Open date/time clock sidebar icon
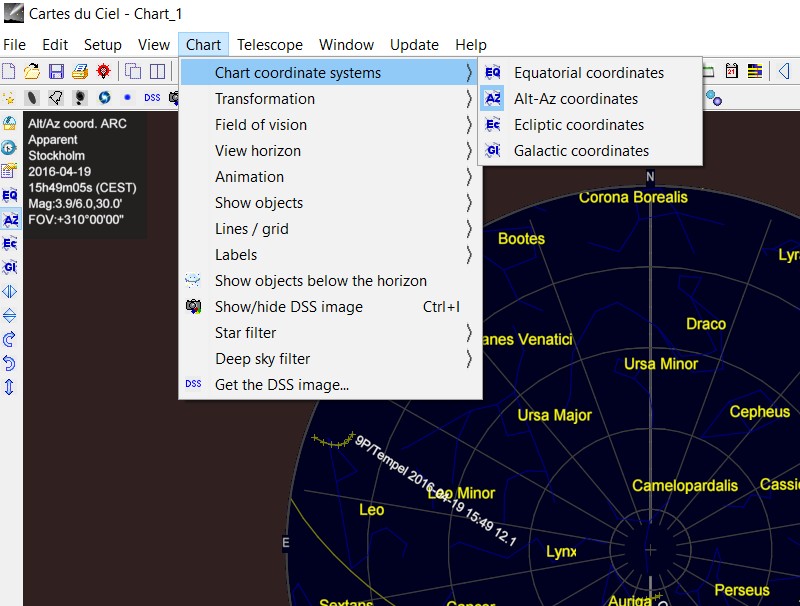800x606 pixels. pos(10,147)
